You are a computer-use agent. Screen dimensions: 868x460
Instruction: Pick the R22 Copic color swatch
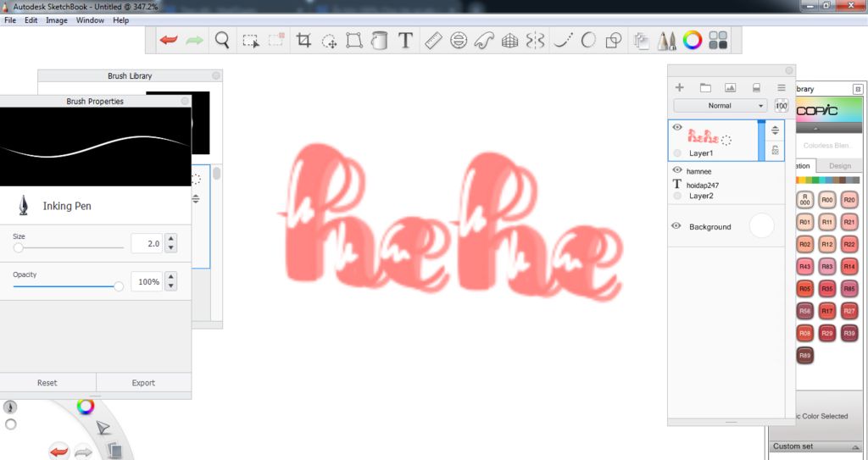[849, 244]
